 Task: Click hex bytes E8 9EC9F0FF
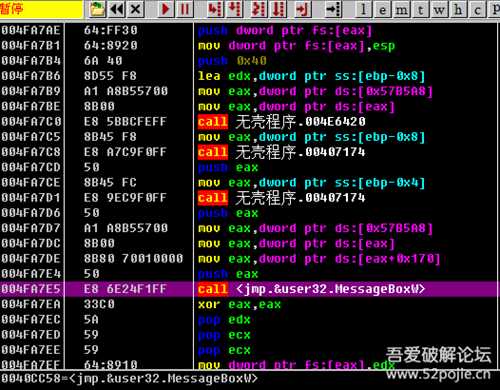(x=125, y=198)
